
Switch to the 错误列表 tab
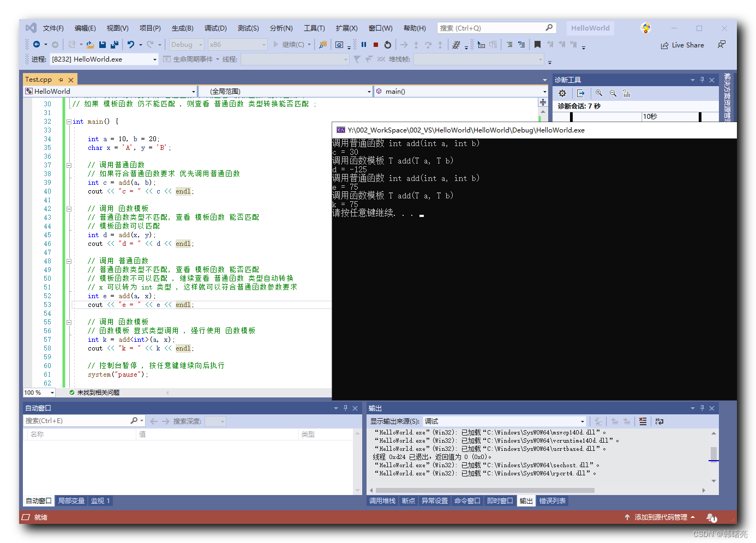click(553, 501)
